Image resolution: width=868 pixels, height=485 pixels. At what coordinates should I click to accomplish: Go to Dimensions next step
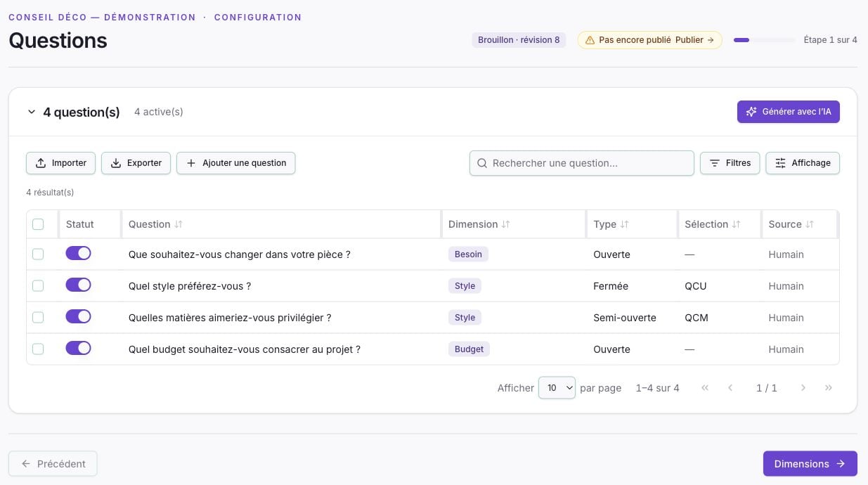coord(810,464)
